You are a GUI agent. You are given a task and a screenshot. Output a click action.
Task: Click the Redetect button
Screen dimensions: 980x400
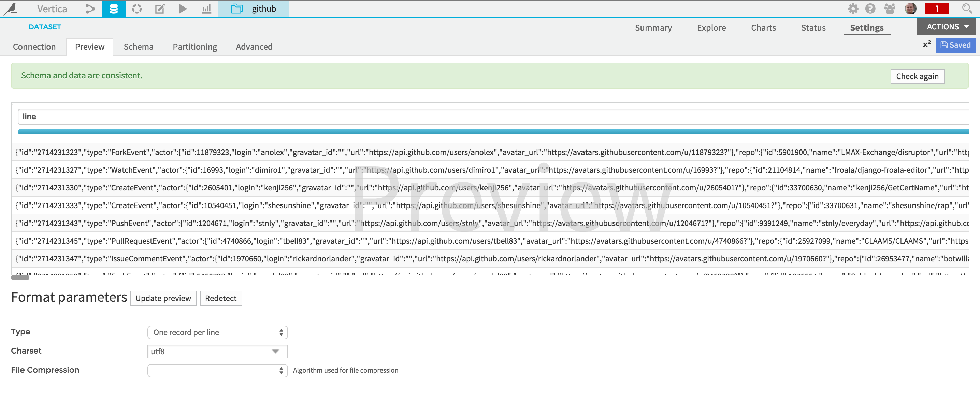[x=221, y=298]
